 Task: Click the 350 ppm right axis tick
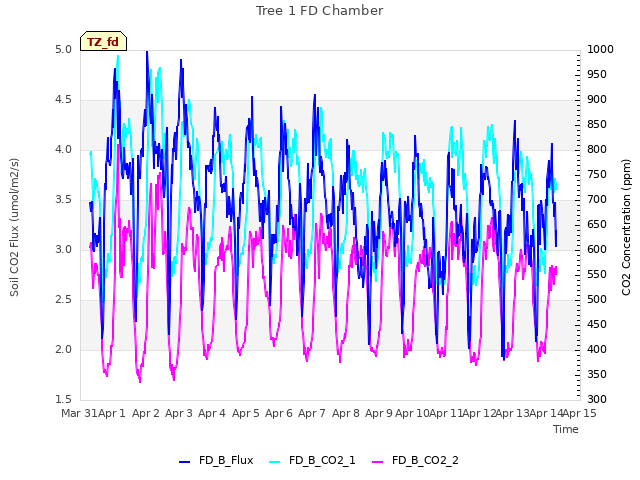click(x=597, y=375)
